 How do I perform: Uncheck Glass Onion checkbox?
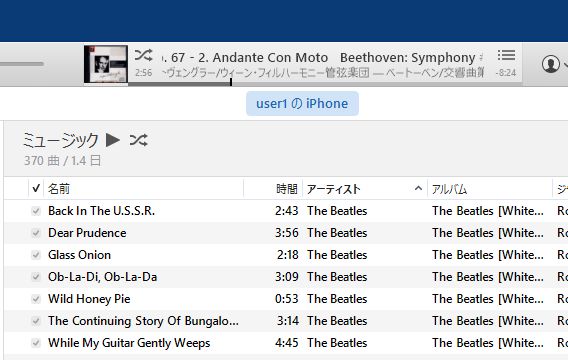[x=36, y=255]
